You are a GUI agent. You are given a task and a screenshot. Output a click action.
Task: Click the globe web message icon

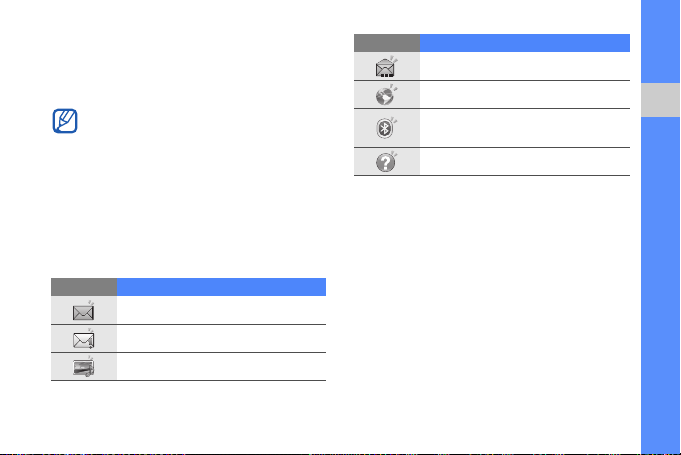[386, 95]
